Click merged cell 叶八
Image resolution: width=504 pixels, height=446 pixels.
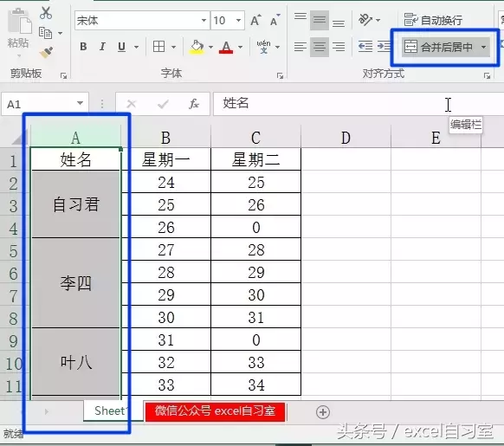click(x=76, y=362)
